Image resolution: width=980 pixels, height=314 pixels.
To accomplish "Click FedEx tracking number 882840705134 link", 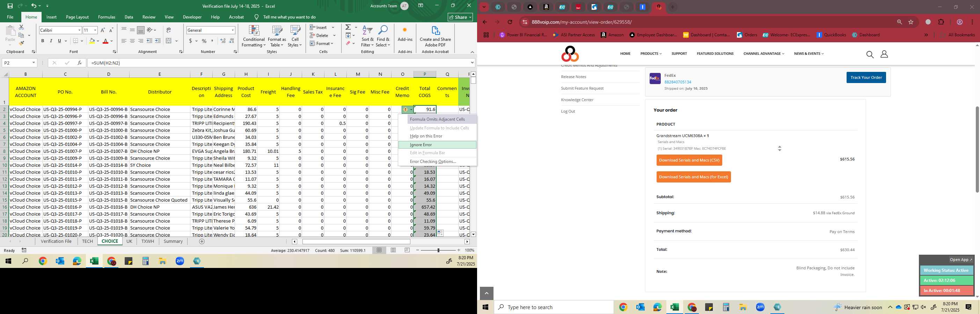I will pyautogui.click(x=678, y=82).
